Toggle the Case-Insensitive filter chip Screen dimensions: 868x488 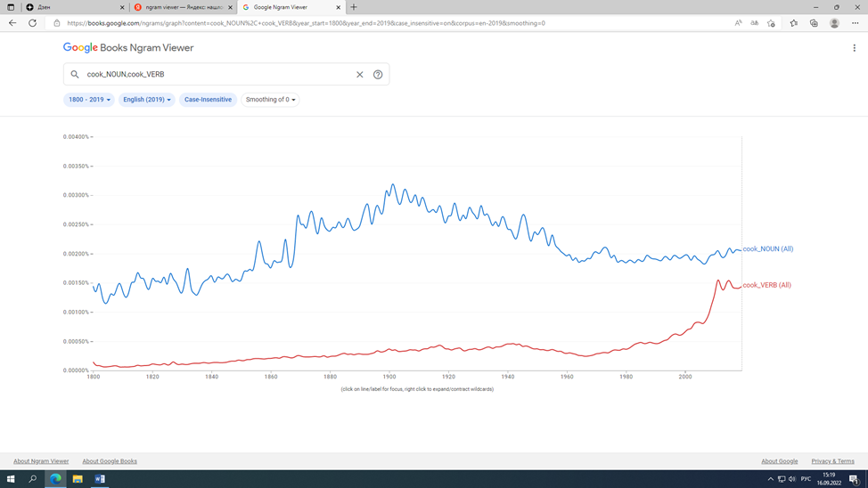pyautogui.click(x=209, y=100)
